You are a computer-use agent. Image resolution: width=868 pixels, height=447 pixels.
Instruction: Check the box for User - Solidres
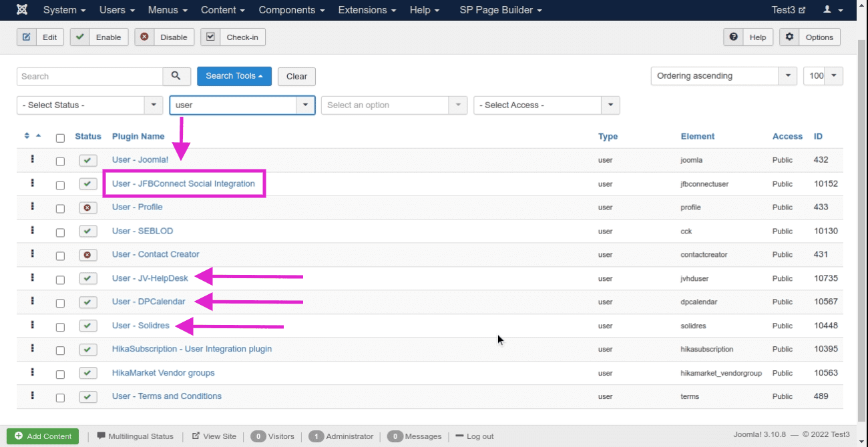click(60, 328)
